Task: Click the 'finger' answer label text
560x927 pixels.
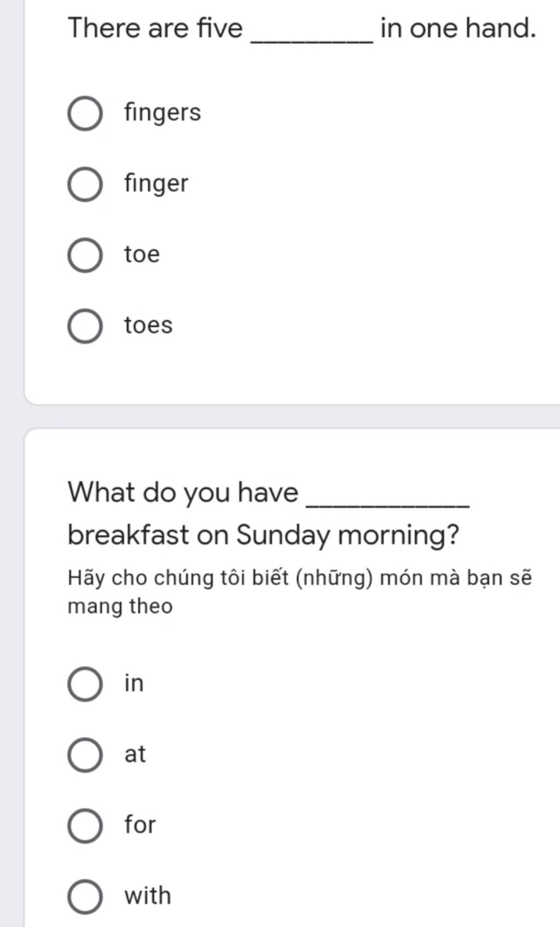Action: [156, 183]
